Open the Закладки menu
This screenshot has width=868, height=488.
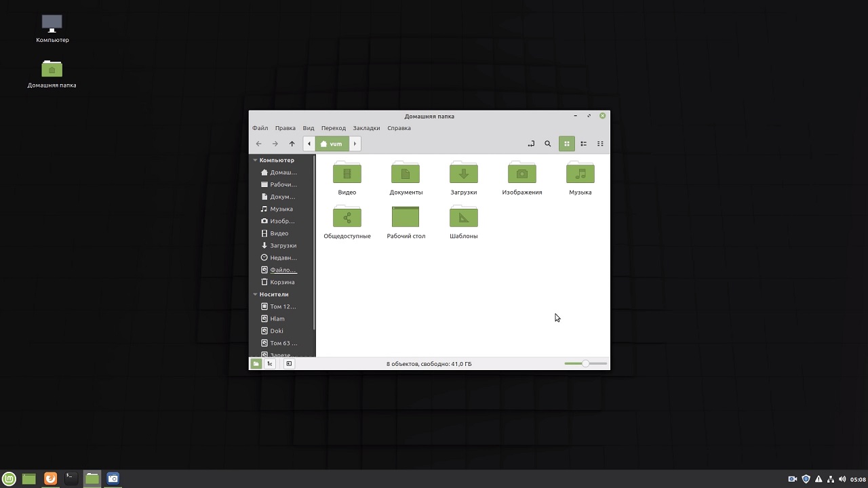(x=366, y=128)
